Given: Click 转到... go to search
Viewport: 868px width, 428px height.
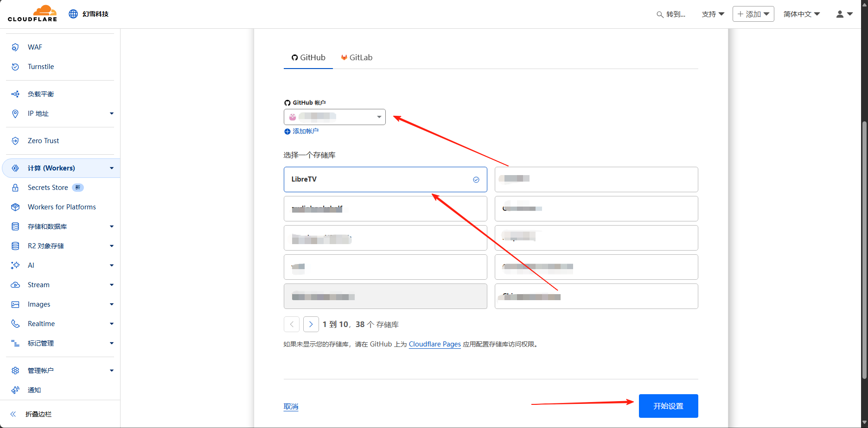Looking at the screenshot, I should coord(676,14).
